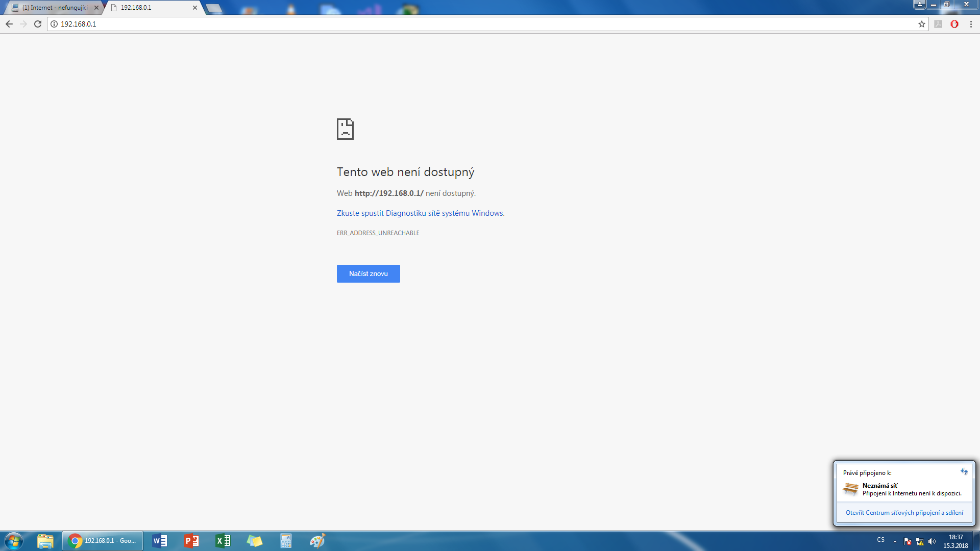Open the volume speaker tray icon
Screen dimensions: 980x551
[932, 541]
